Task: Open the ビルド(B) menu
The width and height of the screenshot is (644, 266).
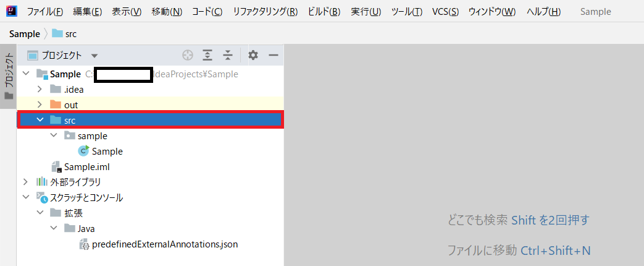Action: [x=324, y=12]
